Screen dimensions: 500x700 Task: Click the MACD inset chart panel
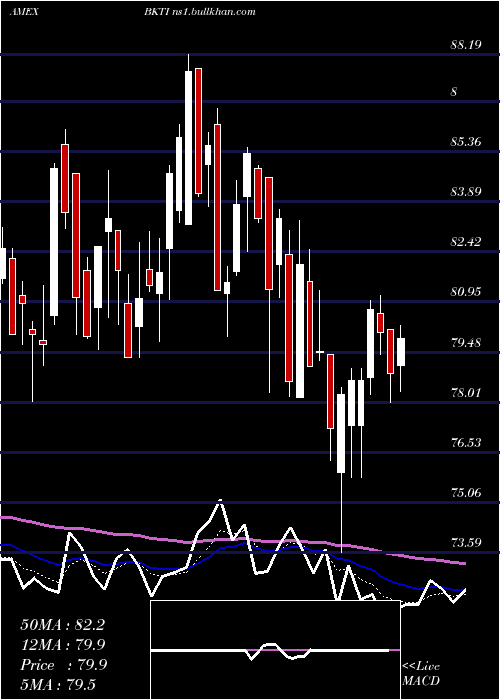click(275, 650)
